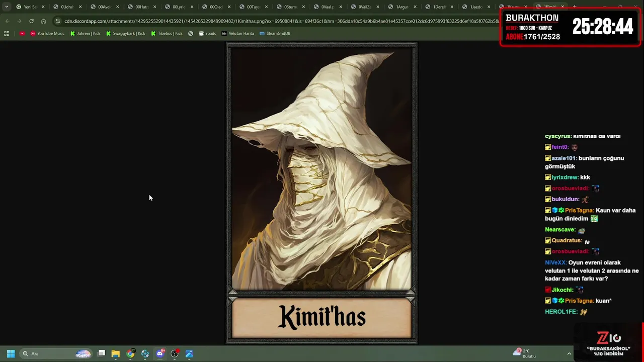Screen dimensions: 644x362
Task: Open the blue hexagon app on the taskbar
Action: tap(145, 353)
